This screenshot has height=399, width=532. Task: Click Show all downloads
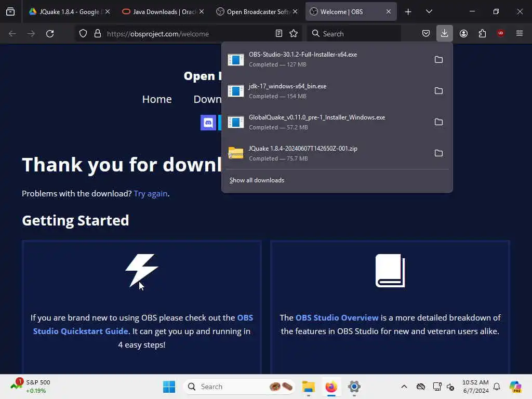(x=257, y=180)
